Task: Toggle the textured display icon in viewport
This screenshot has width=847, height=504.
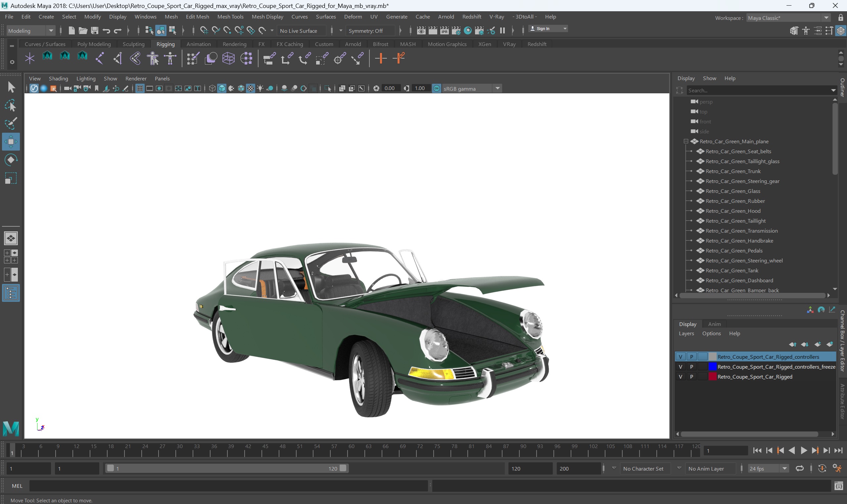Action: [250, 88]
